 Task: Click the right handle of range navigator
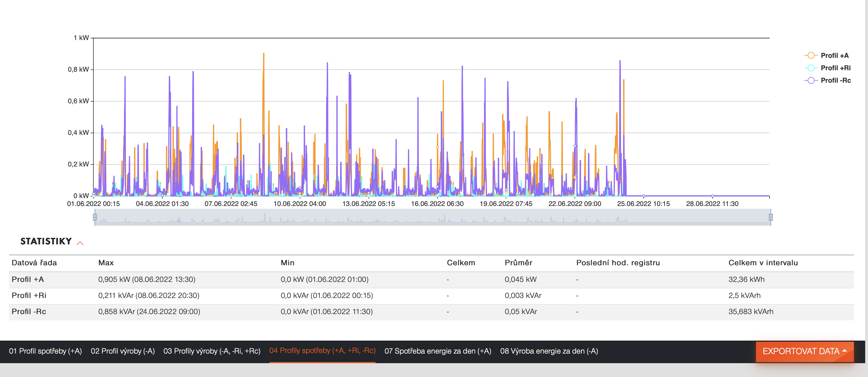click(771, 217)
